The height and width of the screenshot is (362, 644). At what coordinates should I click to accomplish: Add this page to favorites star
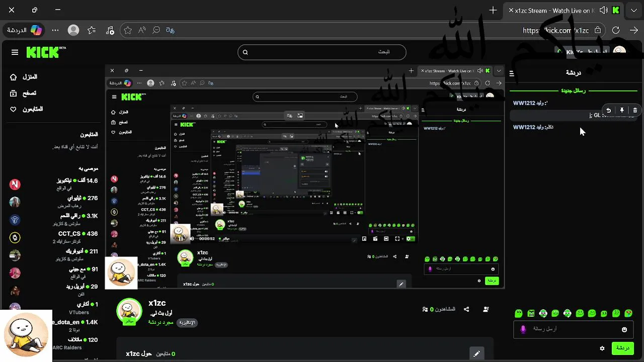tap(128, 30)
